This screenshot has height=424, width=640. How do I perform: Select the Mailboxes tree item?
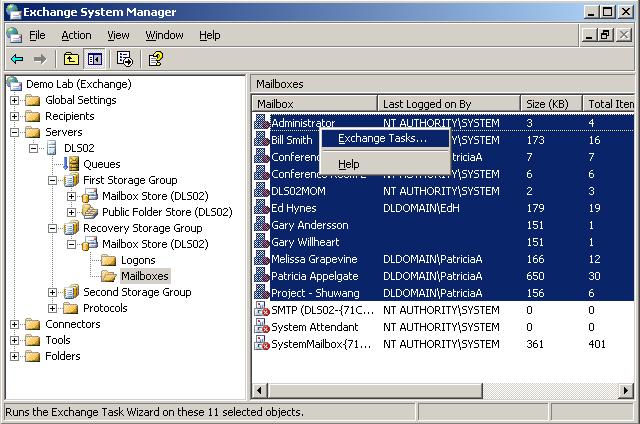point(144,276)
